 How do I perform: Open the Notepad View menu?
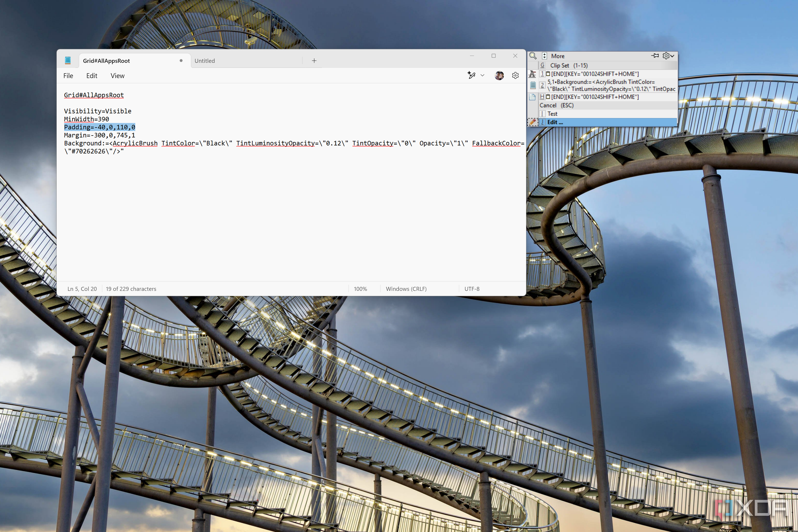point(117,76)
